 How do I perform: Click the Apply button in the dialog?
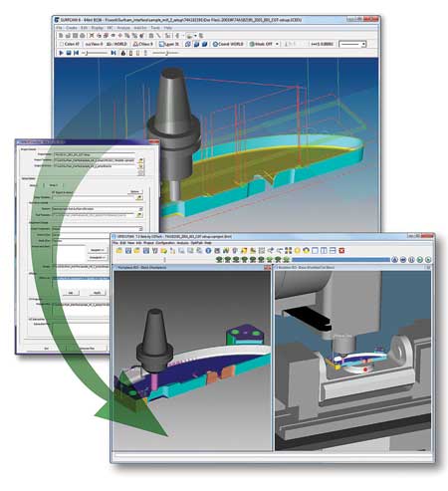pyautogui.click(x=97, y=293)
